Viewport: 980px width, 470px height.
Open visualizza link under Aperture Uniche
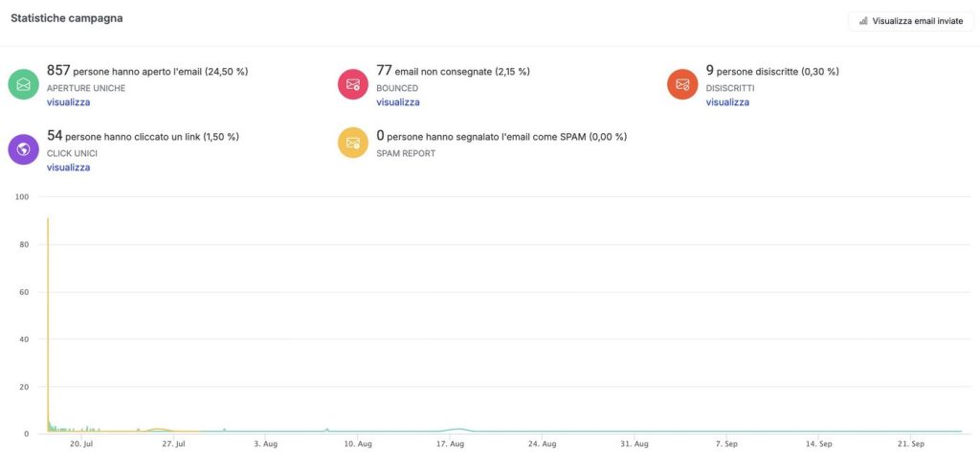pyautogui.click(x=68, y=101)
